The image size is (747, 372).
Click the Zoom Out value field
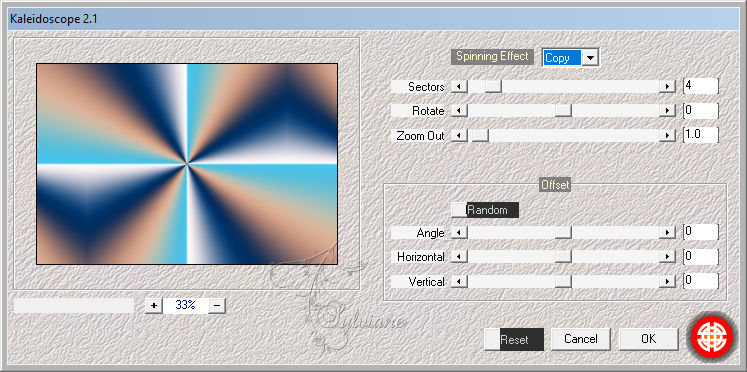tap(700, 135)
